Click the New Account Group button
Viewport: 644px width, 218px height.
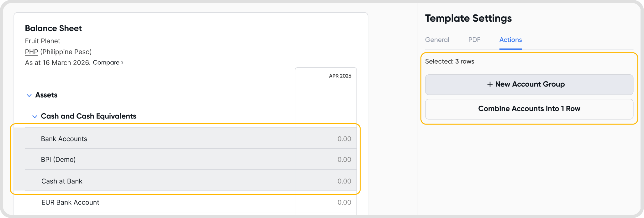click(529, 84)
